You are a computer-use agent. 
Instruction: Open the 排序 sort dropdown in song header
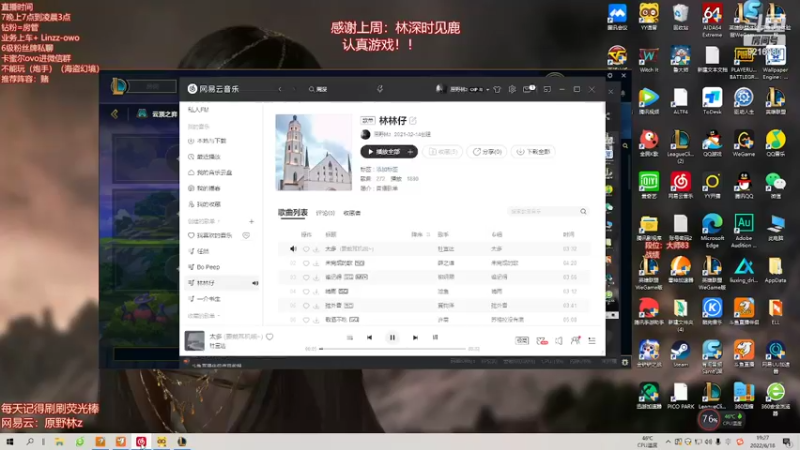tap(420, 235)
